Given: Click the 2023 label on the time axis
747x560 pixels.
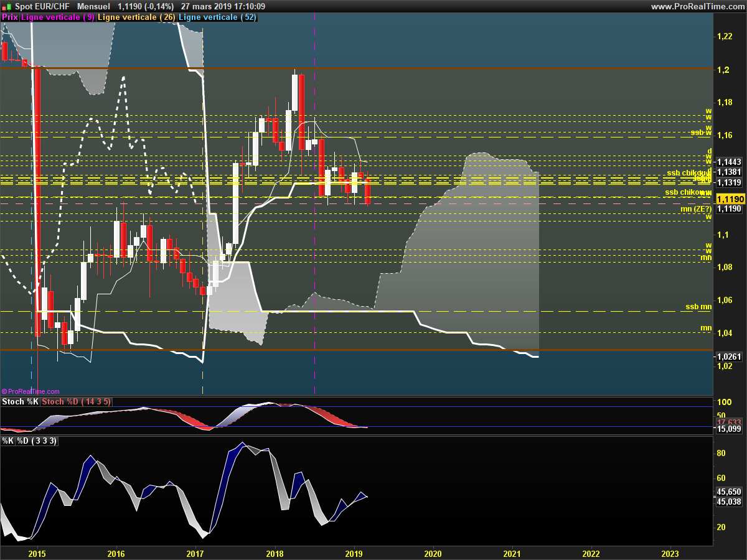Looking at the screenshot, I should tap(670, 553).
